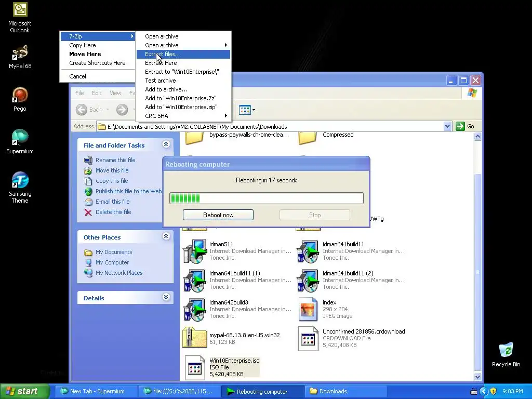Click the Views toolbar icon
This screenshot has width=532, height=399.
tap(245, 110)
